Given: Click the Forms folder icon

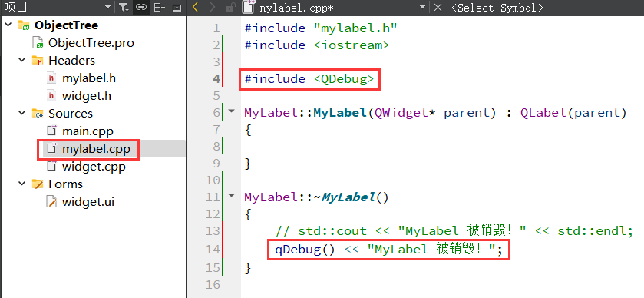Looking at the screenshot, I should pos(38,184).
